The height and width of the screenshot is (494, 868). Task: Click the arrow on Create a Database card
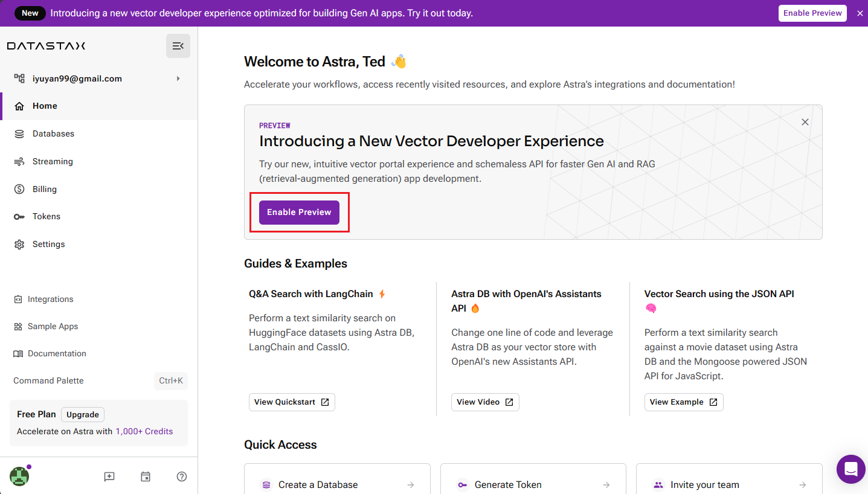tap(411, 485)
